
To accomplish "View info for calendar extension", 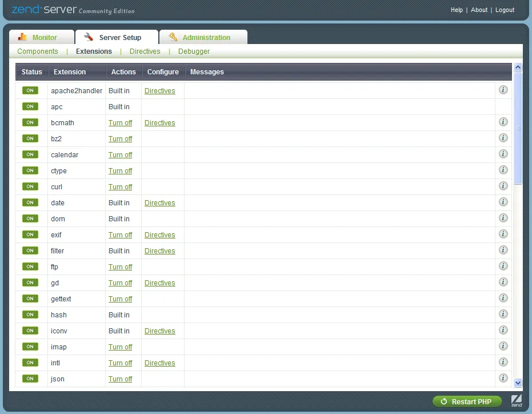I will tap(503, 154).
